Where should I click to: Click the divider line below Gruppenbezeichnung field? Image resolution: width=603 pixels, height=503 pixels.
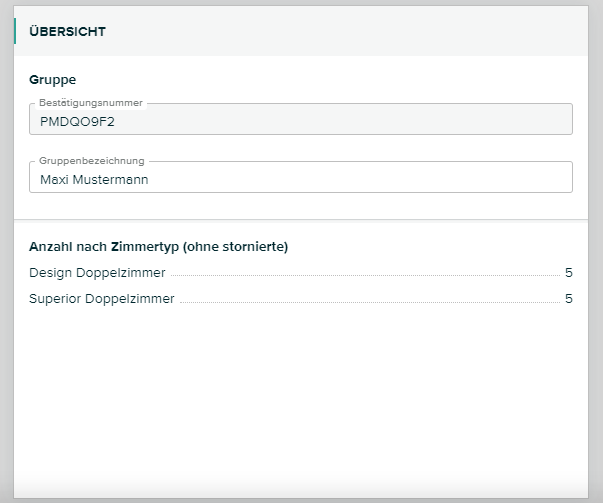coord(300,219)
